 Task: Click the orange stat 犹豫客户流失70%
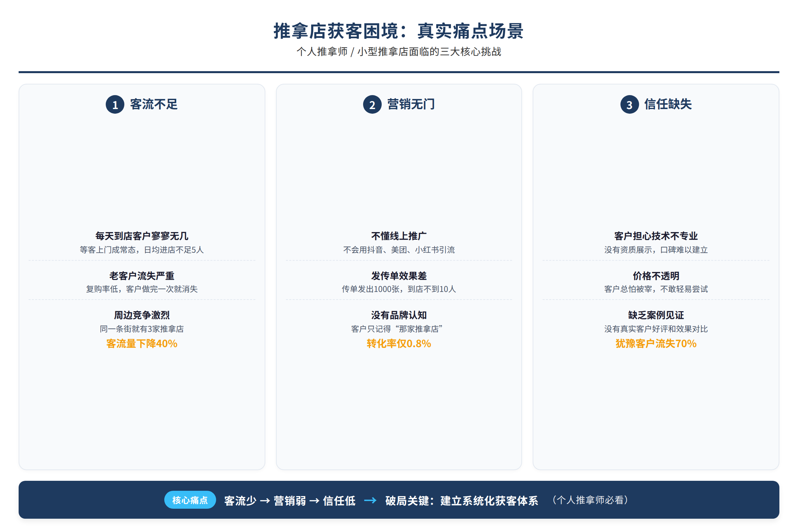tap(656, 344)
